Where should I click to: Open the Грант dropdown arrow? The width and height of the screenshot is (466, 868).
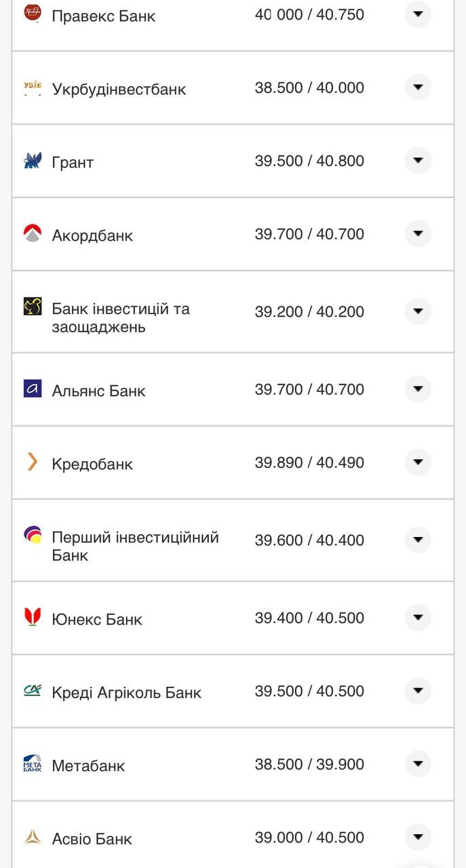[418, 161]
